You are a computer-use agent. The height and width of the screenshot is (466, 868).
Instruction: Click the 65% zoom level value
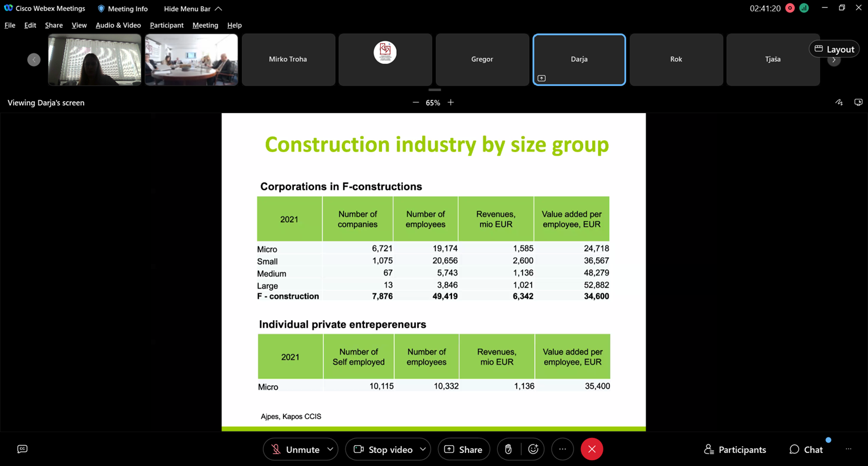433,102
